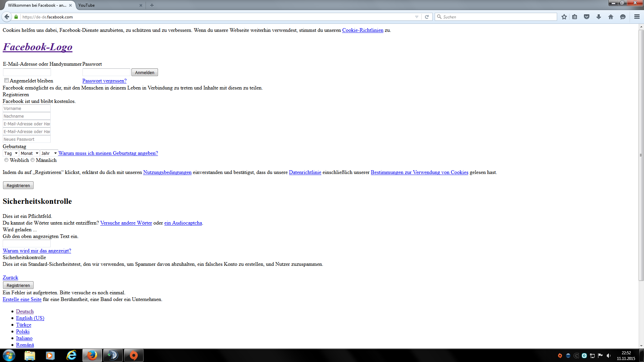Open the TeamSpeak taskbar button
The image size is (644, 362).
pyautogui.click(x=113, y=355)
